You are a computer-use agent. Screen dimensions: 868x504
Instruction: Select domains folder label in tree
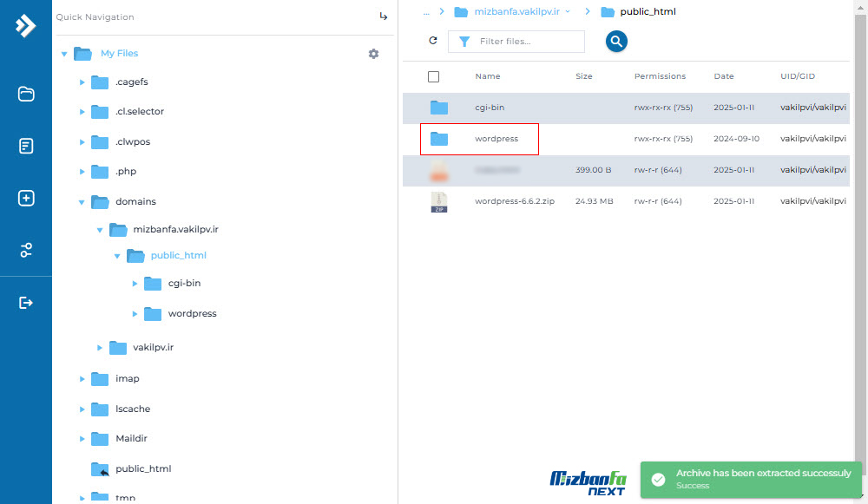[x=135, y=201]
